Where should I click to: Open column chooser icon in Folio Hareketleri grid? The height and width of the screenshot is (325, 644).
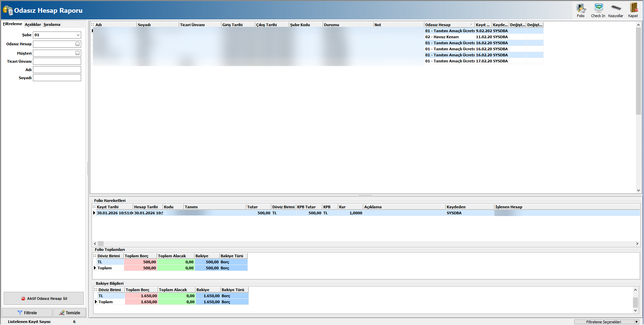click(x=94, y=207)
